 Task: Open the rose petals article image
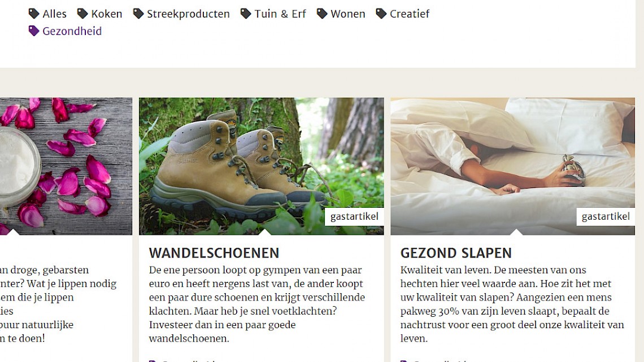[66, 166]
